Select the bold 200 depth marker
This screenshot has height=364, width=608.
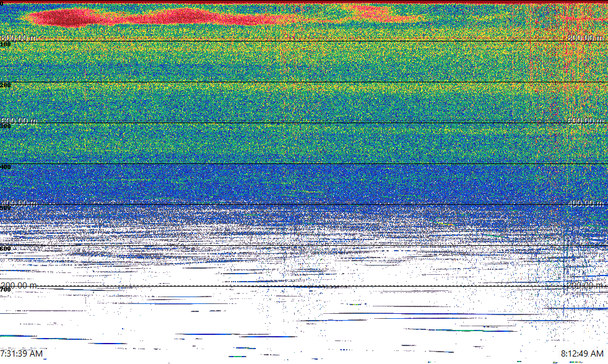(x=6, y=85)
